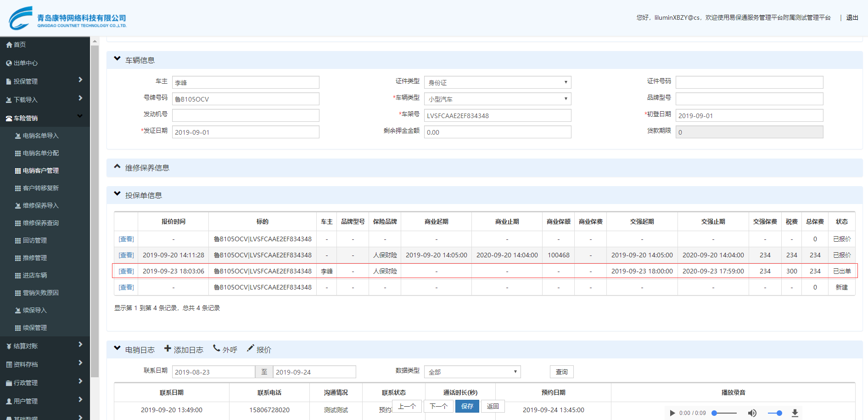
Task: Click the 查询 button
Action: click(x=561, y=372)
